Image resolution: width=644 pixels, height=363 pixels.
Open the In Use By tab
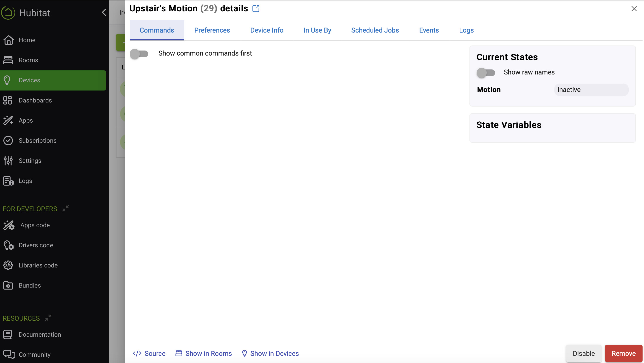tap(317, 30)
